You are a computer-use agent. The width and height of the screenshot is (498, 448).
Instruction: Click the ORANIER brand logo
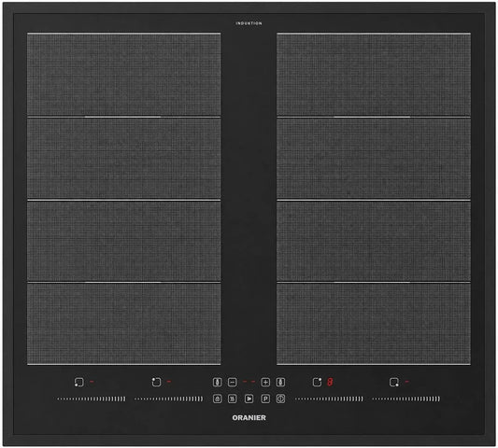pyautogui.click(x=249, y=418)
